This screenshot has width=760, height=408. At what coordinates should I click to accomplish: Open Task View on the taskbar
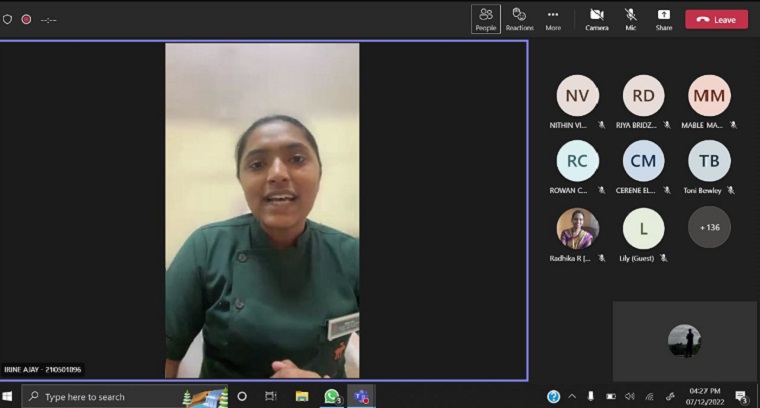pos(271,396)
